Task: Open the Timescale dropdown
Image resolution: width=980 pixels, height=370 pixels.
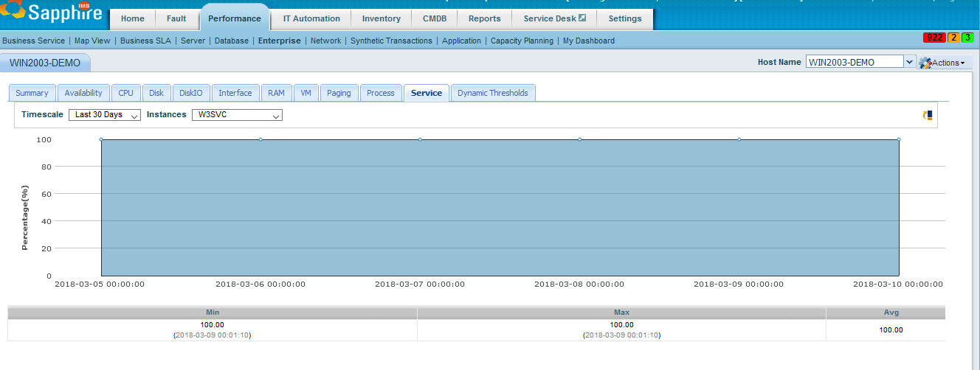Action: (105, 115)
